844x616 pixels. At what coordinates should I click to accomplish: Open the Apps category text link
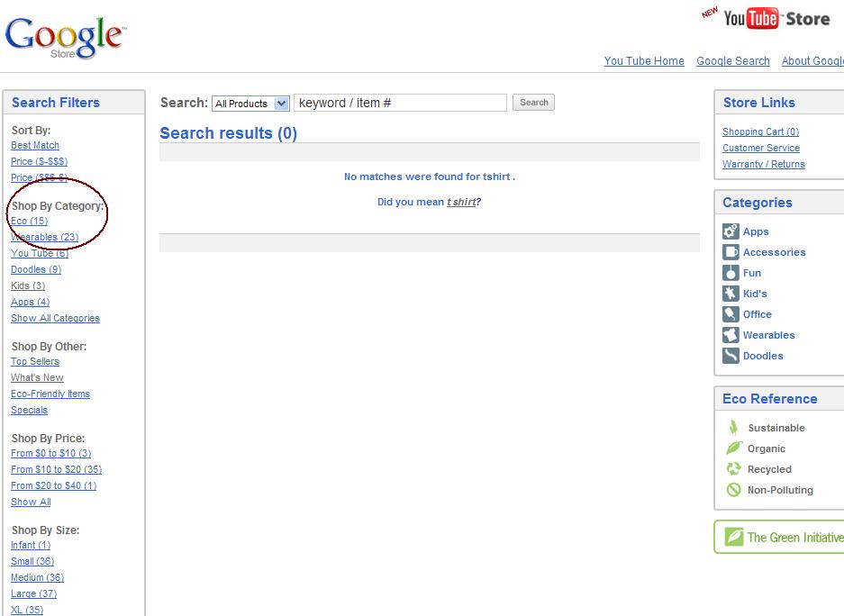tap(756, 231)
